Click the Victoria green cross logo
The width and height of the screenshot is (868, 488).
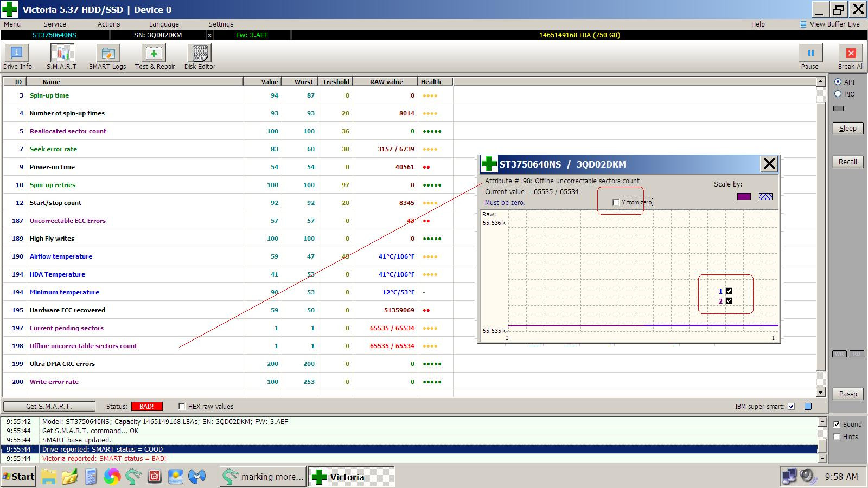coord(10,9)
